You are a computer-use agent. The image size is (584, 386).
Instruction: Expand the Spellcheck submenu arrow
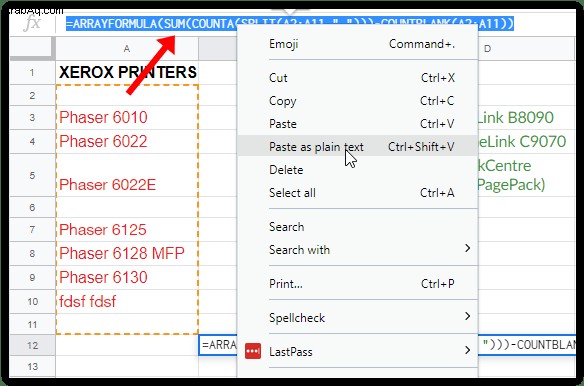click(467, 316)
